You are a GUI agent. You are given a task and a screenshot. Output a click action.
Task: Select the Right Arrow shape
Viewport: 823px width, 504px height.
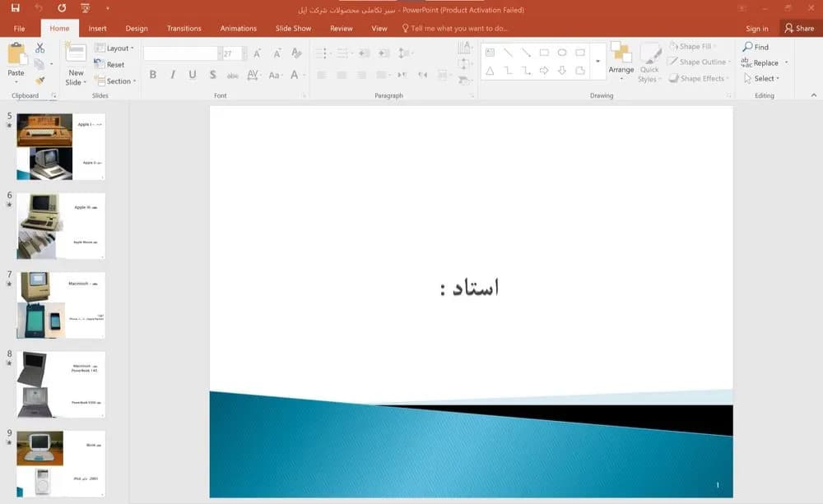coord(544,70)
